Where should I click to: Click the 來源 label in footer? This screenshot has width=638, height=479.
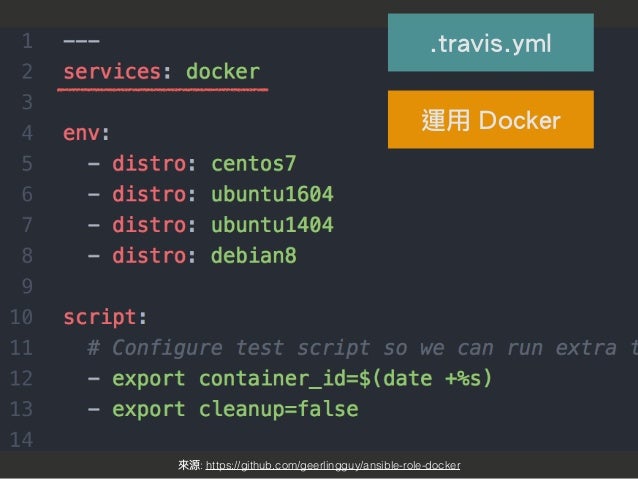(x=190, y=465)
